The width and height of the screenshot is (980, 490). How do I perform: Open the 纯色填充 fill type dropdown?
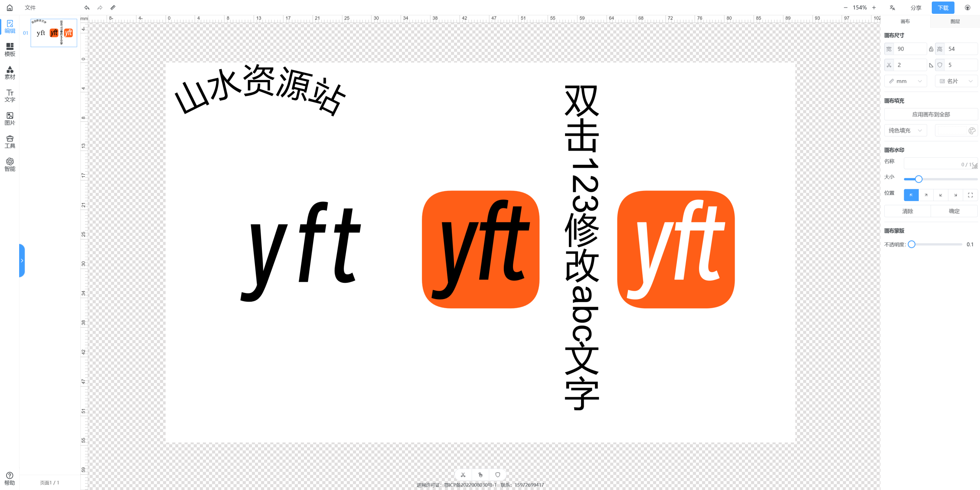[x=906, y=131]
